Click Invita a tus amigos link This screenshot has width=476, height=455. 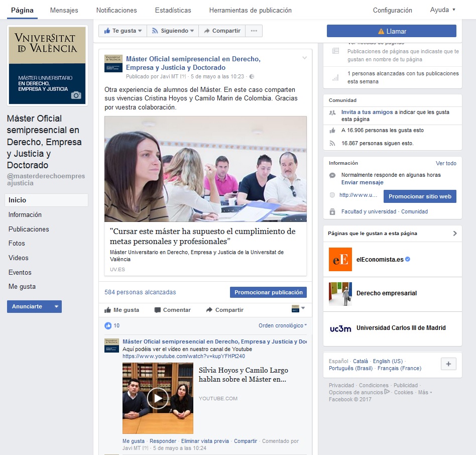pyautogui.click(x=367, y=112)
